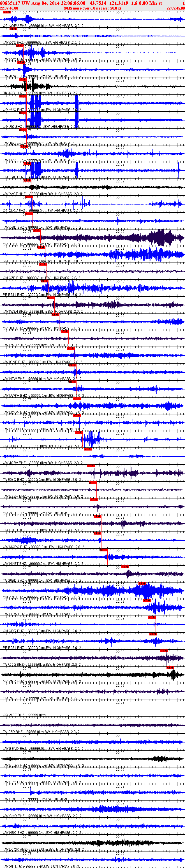The height and width of the screenshot is (868, 185).
Task: Select the pick marker on CLMS trace
Action: pos(78,432)
